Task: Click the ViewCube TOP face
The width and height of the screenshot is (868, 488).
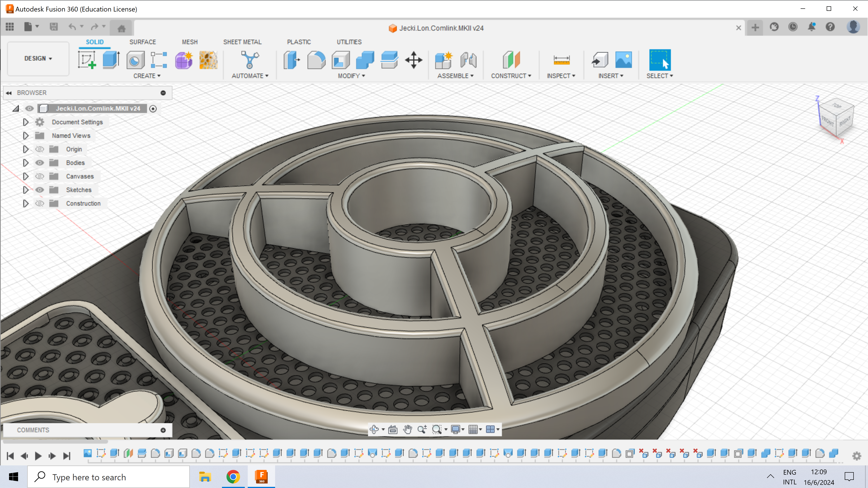Action: pos(837,106)
